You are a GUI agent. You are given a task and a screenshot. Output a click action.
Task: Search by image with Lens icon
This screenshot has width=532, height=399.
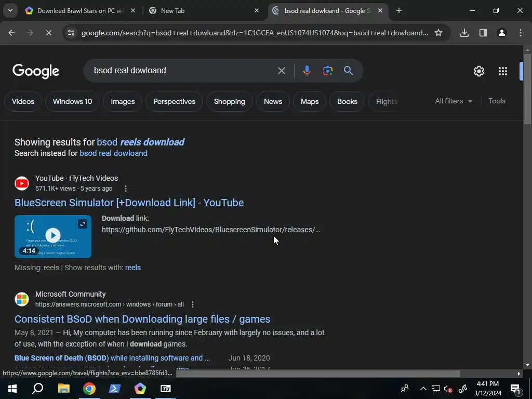(327, 71)
